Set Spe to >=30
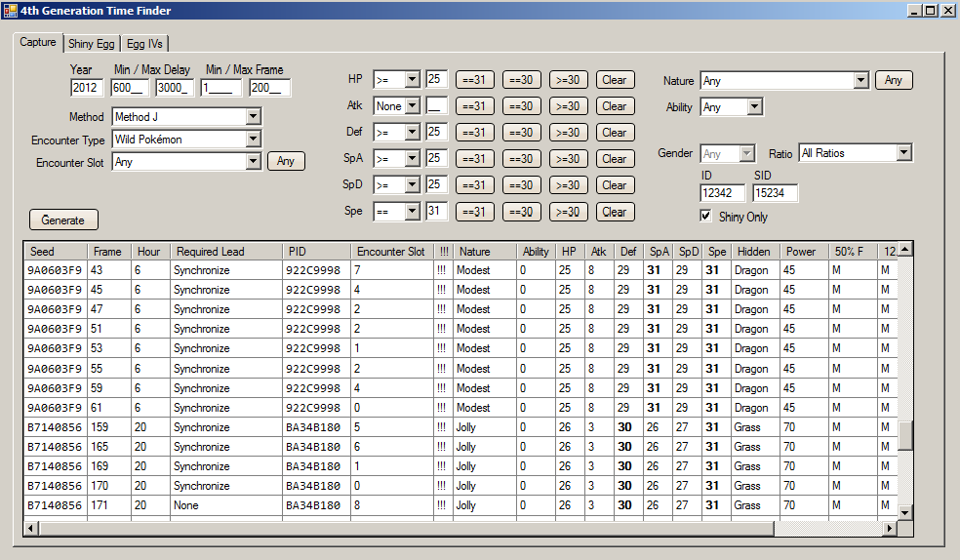The width and height of the screenshot is (960, 560). 568,212
